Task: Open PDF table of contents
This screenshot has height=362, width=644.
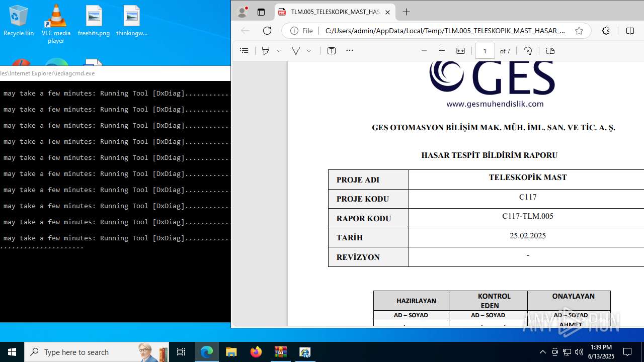Action: point(244,51)
